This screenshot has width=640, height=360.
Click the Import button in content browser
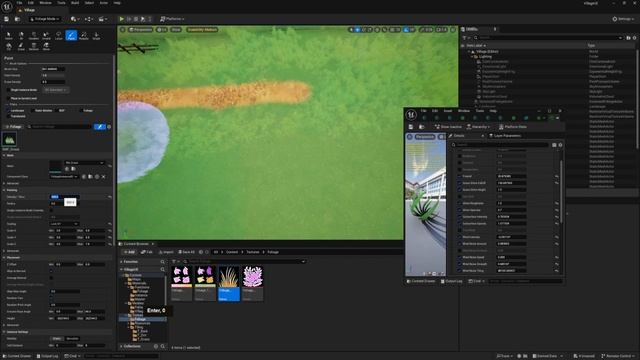point(166,252)
